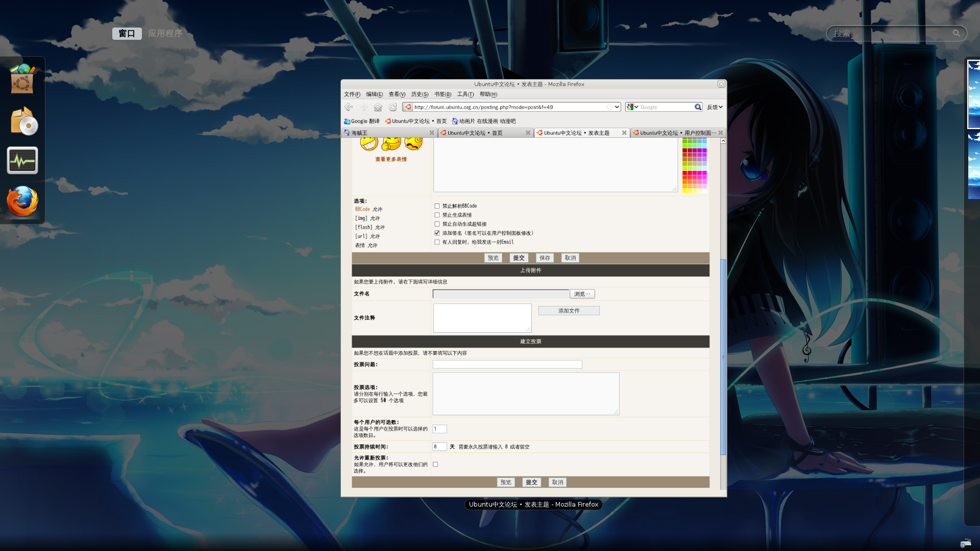
Task: Click the Firefox back arrow
Action: pos(349,107)
